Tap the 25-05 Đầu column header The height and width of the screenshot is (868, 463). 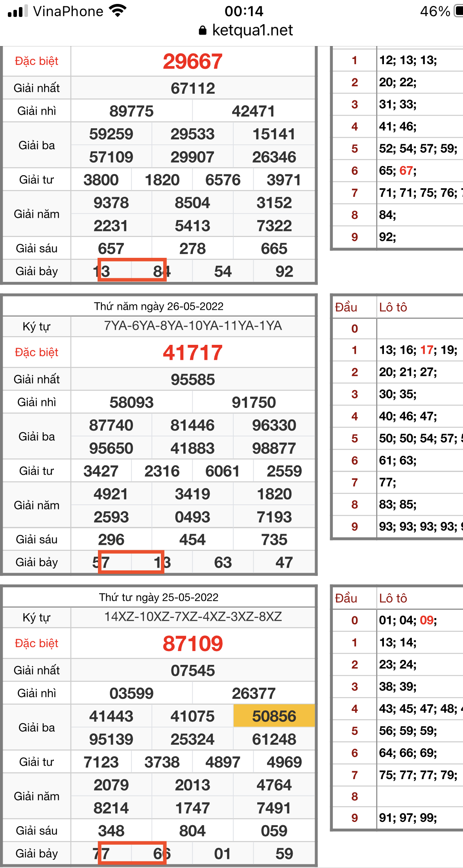pos(346,598)
